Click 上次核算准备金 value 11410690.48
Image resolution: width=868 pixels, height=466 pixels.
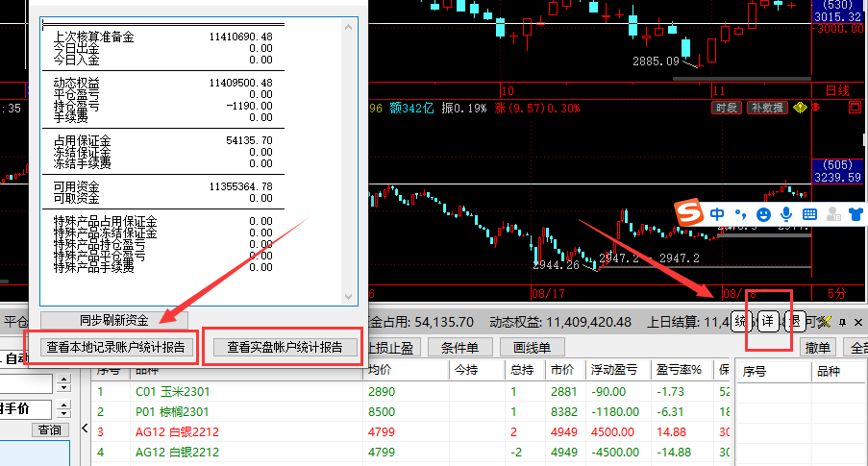point(241,37)
